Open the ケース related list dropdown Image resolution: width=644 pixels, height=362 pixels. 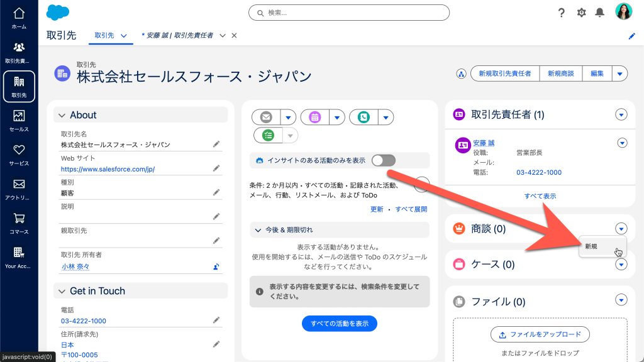[x=621, y=265]
